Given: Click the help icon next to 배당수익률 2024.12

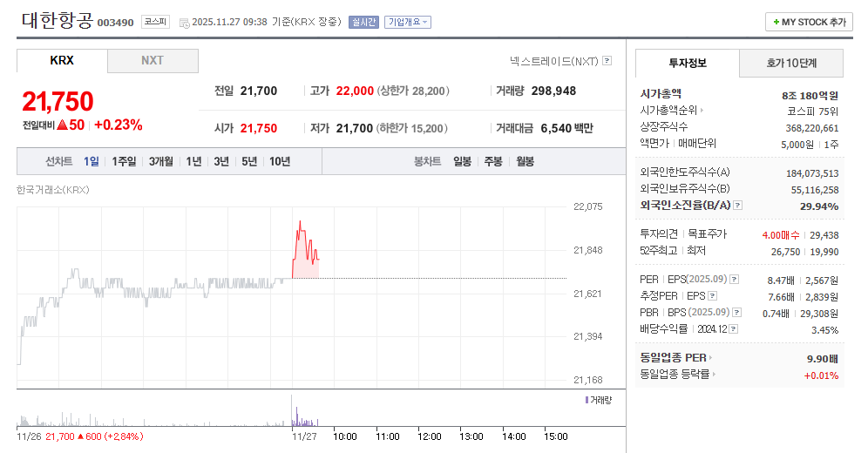Looking at the screenshot, I should (734, 329).
